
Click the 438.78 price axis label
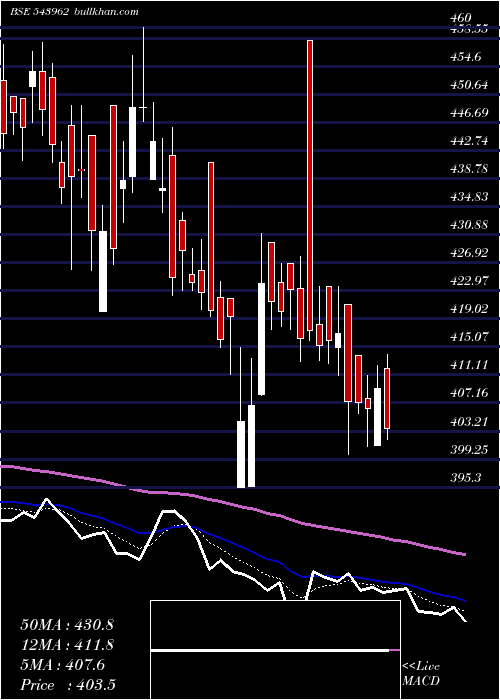pos(469,169)
